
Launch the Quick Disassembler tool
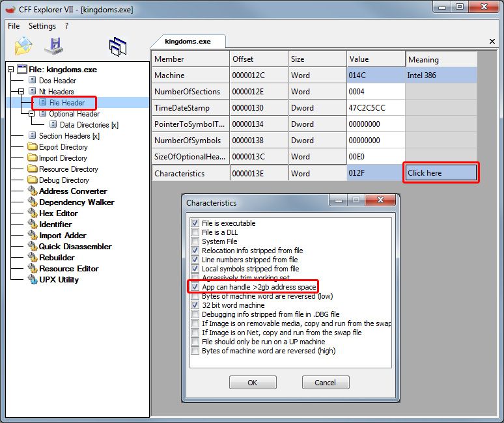coord(75,247)
